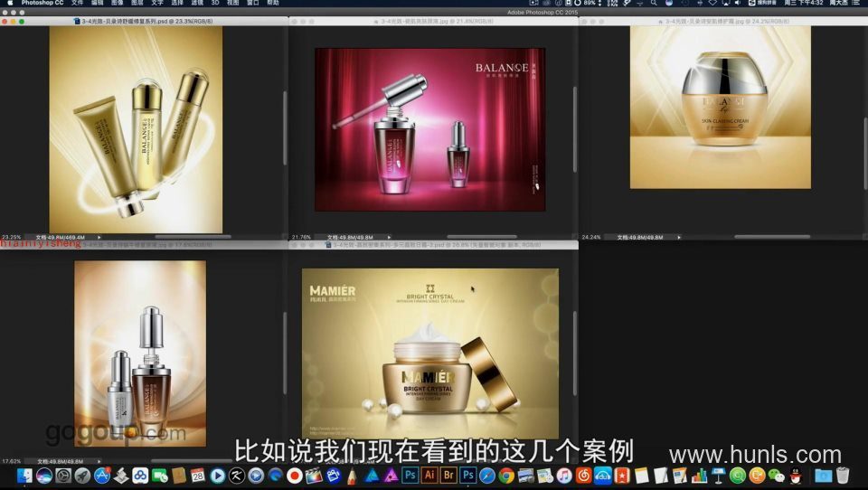
Task: Open the 文件 menu
Action: tap(77, 3)
